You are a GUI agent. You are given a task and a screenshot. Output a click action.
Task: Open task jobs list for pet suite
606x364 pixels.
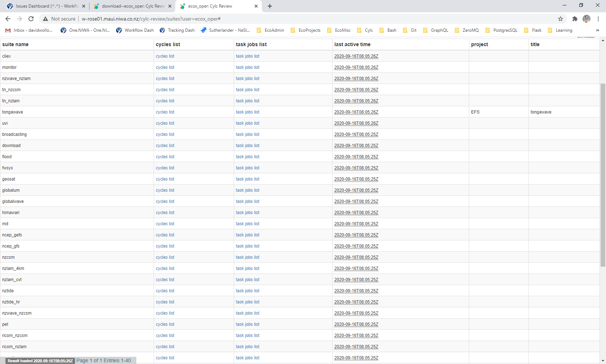tap(247, 324)
